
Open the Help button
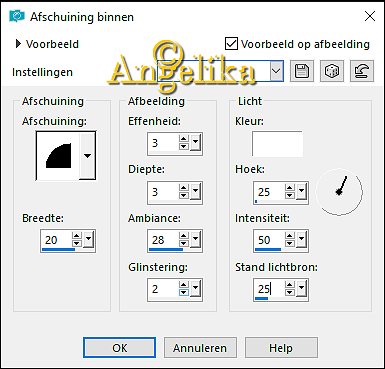(x=281, y=348)
